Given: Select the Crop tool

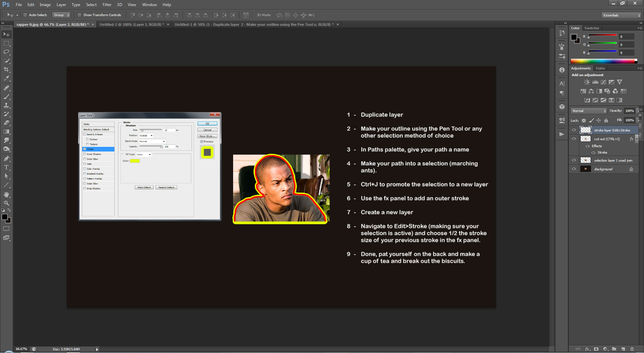Looking at the screenshot, I should pyautogui.click(x=6, y=69).
